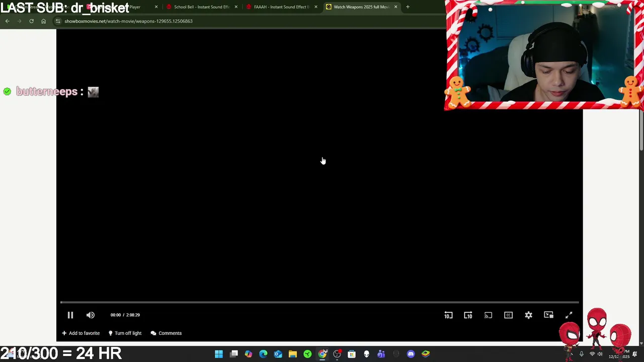Viewport: 644px width, 362px height.
Task: Switch to the School Bell sound effect tab
Action: [201, 7]
